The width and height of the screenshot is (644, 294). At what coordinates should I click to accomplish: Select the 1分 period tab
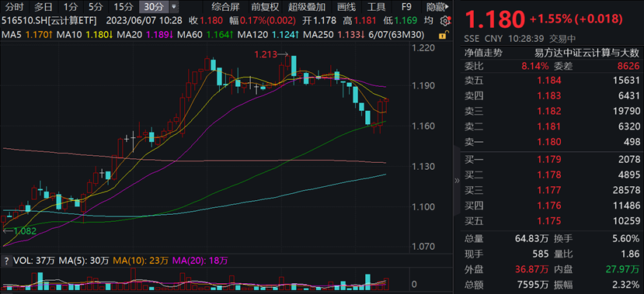click(70, 6)
